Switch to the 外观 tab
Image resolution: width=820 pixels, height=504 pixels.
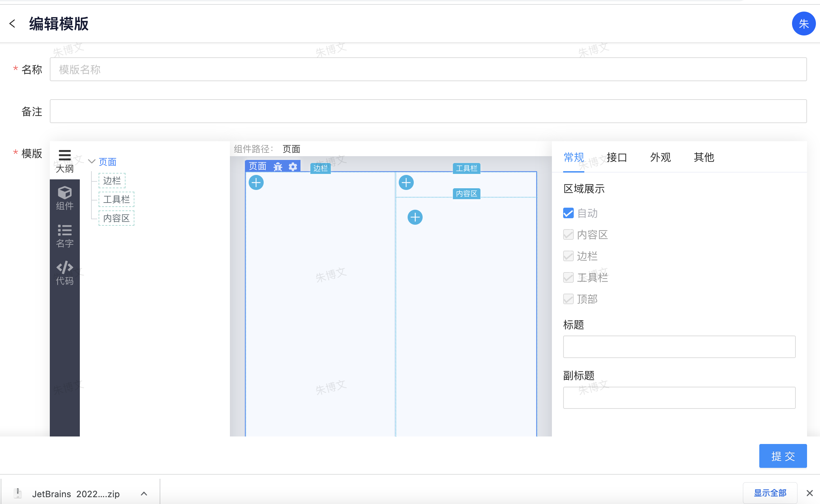[x=660, y=157]
